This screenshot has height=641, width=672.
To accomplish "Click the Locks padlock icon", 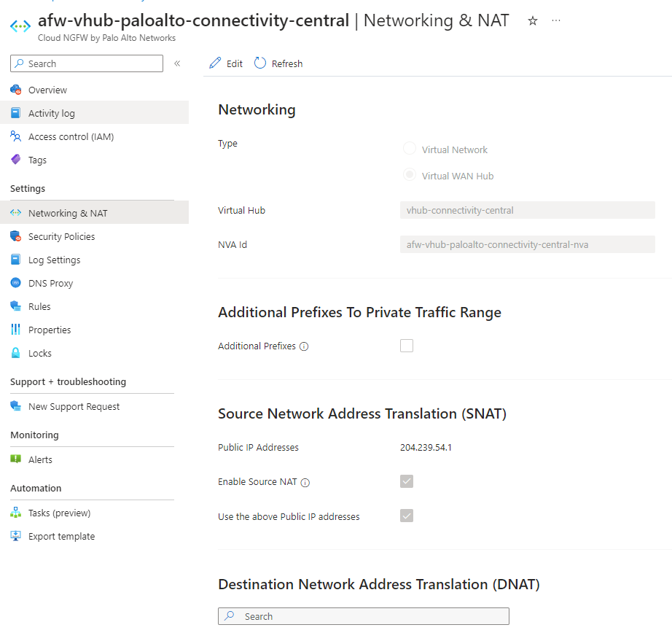I will click(15, 353).
